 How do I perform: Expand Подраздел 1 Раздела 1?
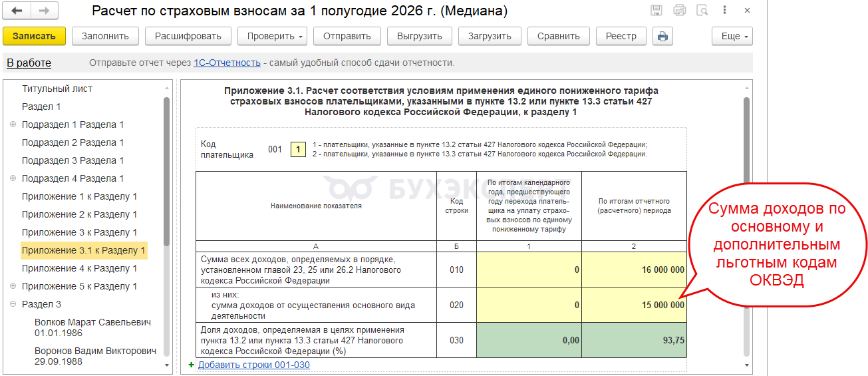[13, 124]
